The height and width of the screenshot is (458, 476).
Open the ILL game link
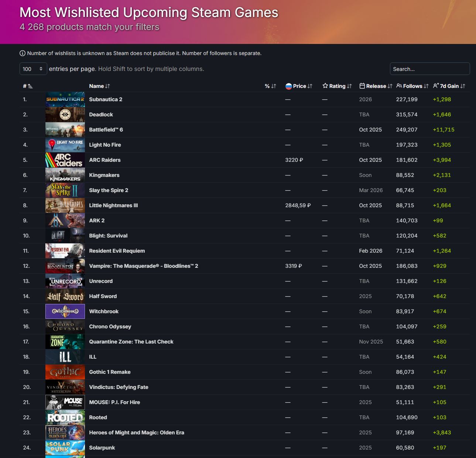click(93, 357)
